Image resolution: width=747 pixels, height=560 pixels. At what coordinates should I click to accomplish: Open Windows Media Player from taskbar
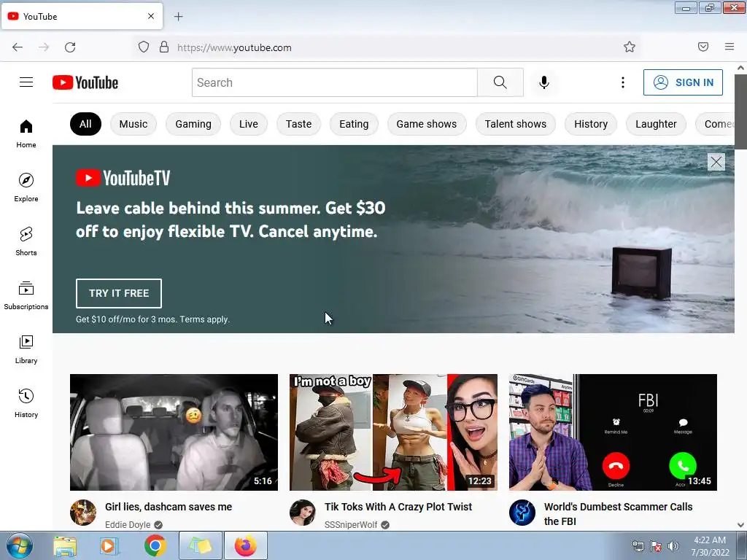point(109,545)
